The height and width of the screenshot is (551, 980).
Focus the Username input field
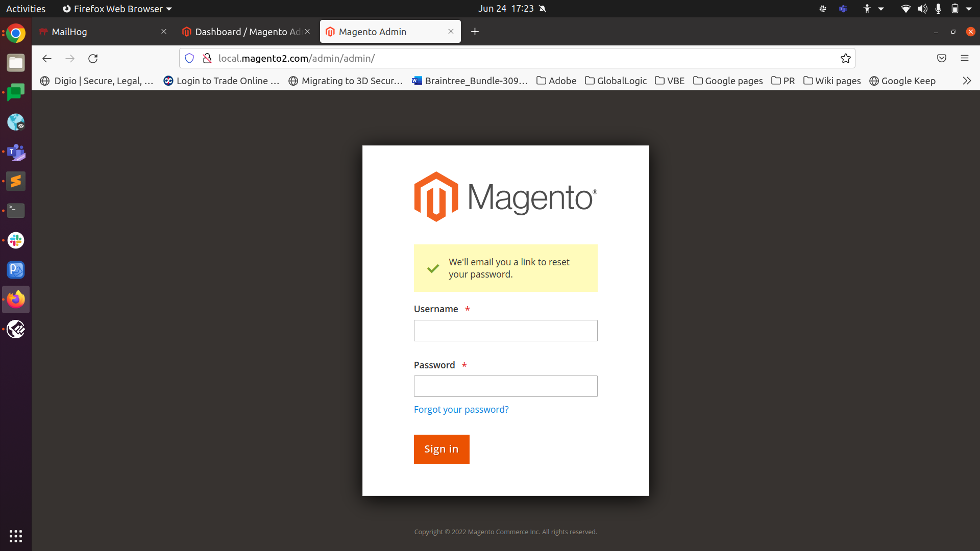click(505, 331)
